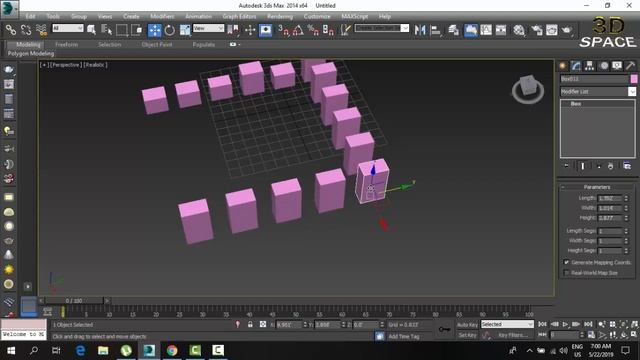The image size is (640, 360).
Task: Click the Select by Name icon
Action: pyautogui.click(x=107, y=30)
